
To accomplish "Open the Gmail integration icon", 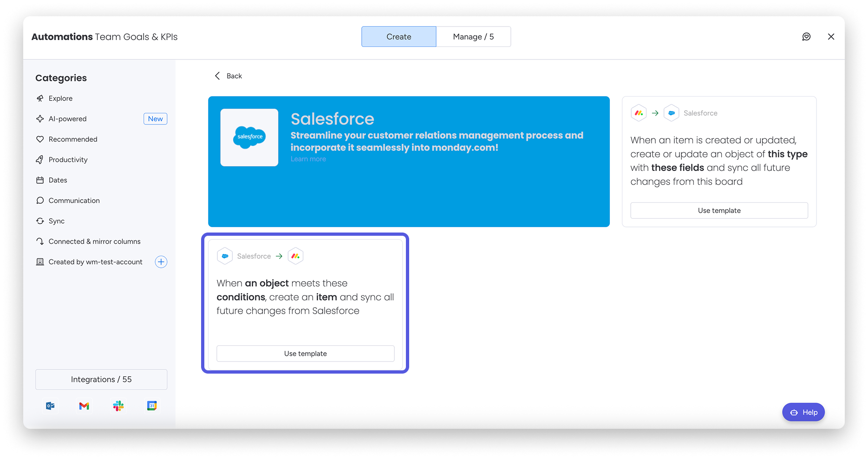I will (x=84, y=406).
